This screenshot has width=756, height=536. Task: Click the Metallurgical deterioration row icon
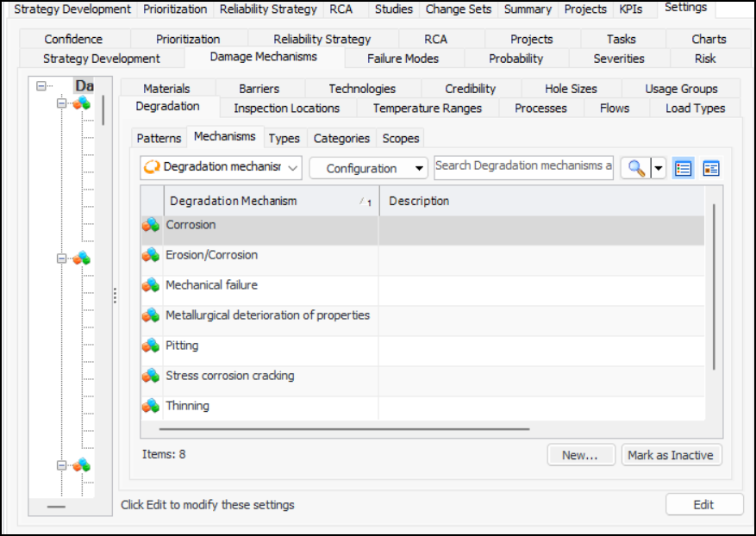coord(151,315)
